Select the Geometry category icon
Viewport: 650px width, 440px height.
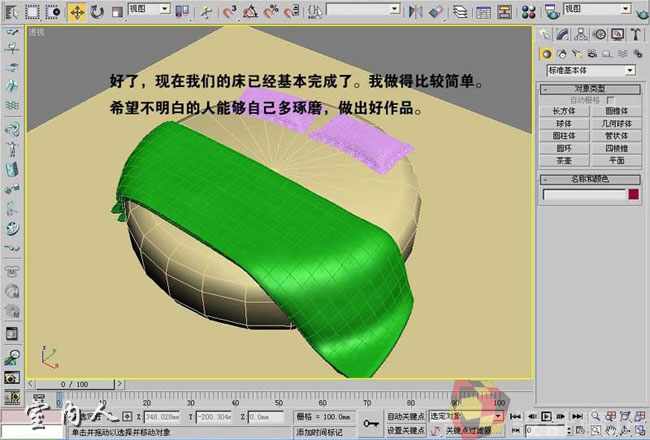546,54
